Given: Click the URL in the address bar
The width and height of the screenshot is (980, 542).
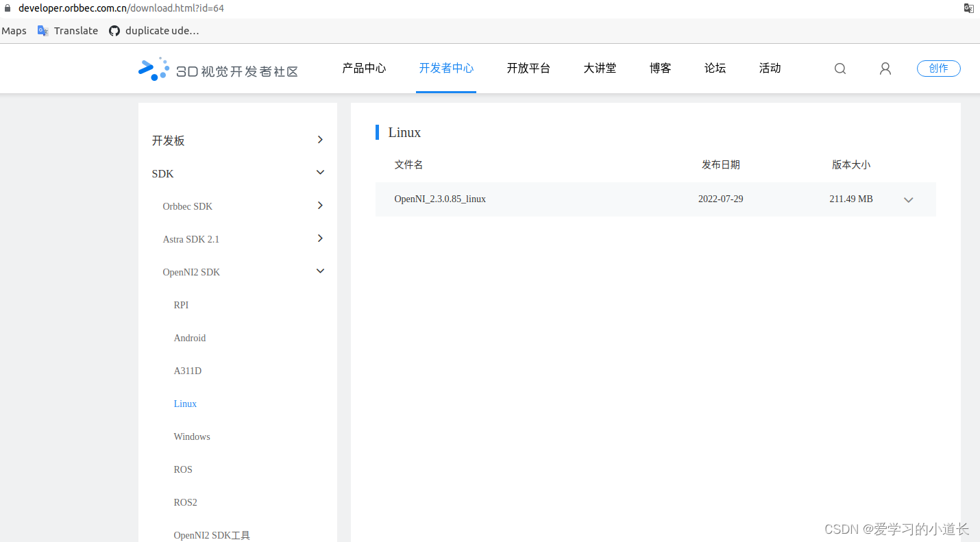Looking at the screenshot, I should (x=121, y=8).
